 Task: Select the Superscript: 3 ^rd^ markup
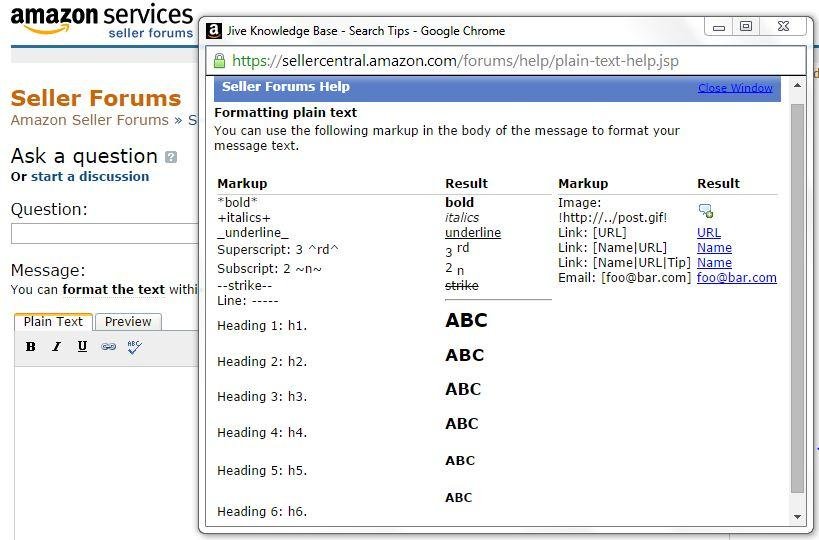click(x=278, y=250)
